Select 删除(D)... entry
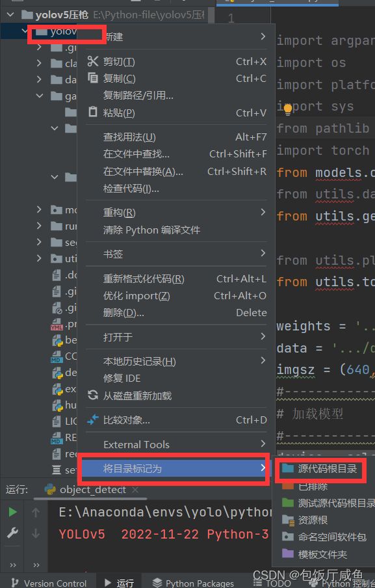 click(176, 312)
